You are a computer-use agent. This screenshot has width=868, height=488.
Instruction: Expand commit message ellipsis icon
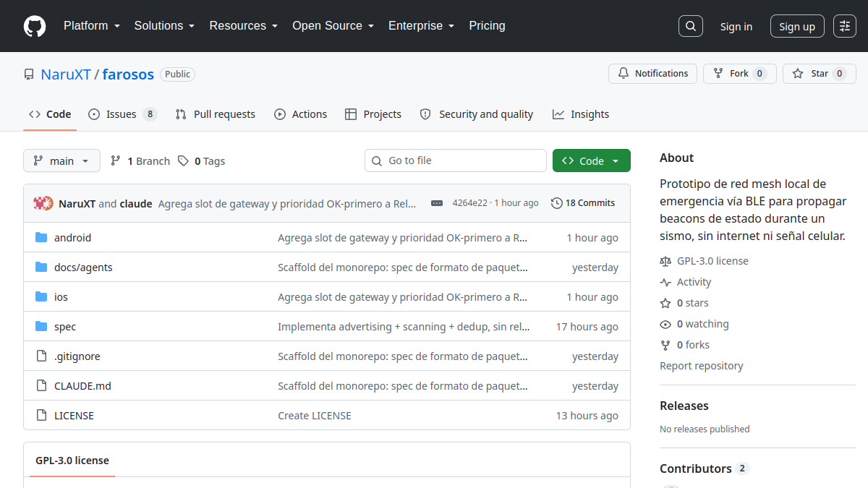pos(437,203)
